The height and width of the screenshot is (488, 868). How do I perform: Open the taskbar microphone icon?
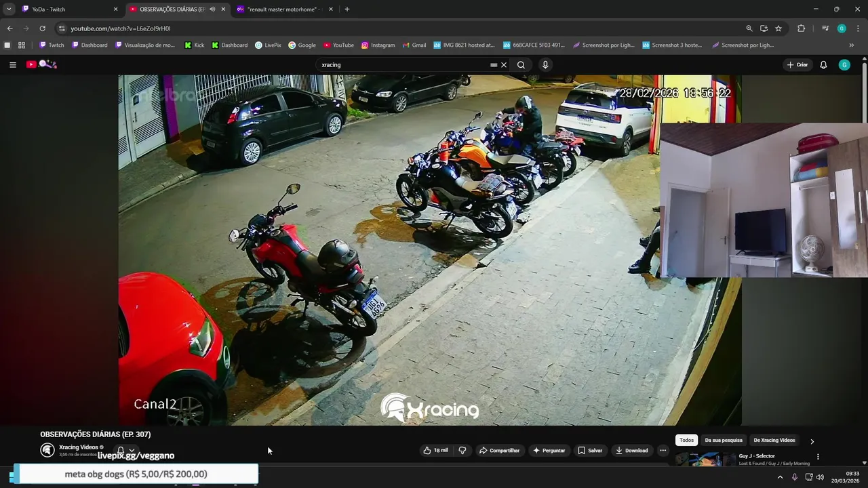(795, 477)
